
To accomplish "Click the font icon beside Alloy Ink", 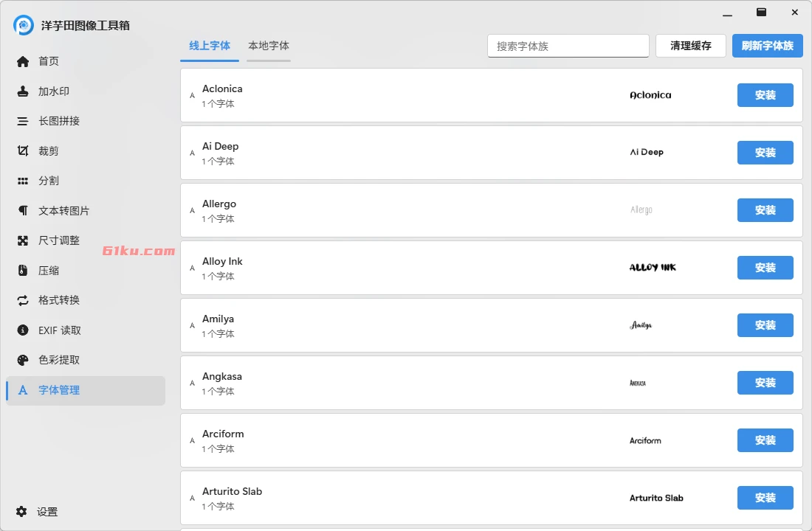I will 192,268.
